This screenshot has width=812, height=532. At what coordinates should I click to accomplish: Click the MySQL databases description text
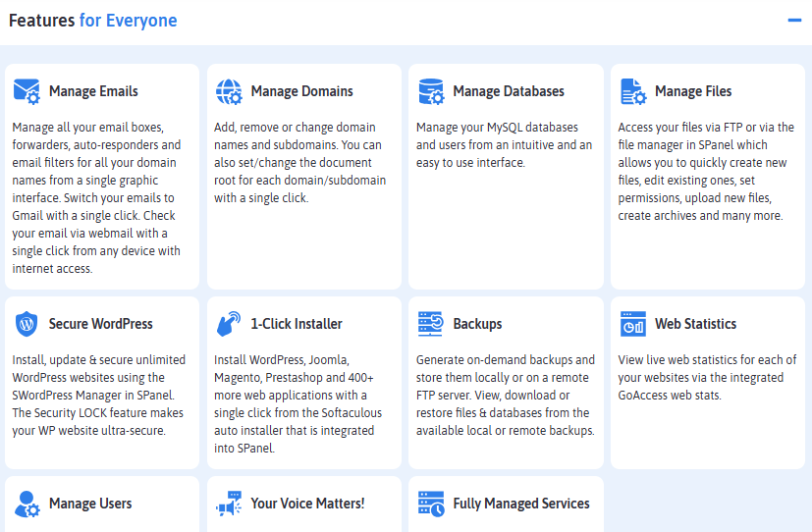pos(504,145)
